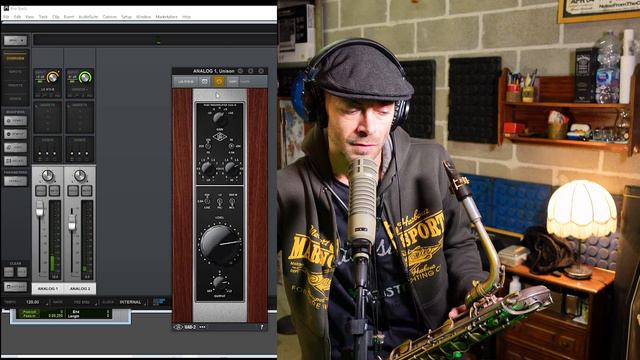Click the Analog 1 inserts section
The image size is (640, 360).
point(48,118)
